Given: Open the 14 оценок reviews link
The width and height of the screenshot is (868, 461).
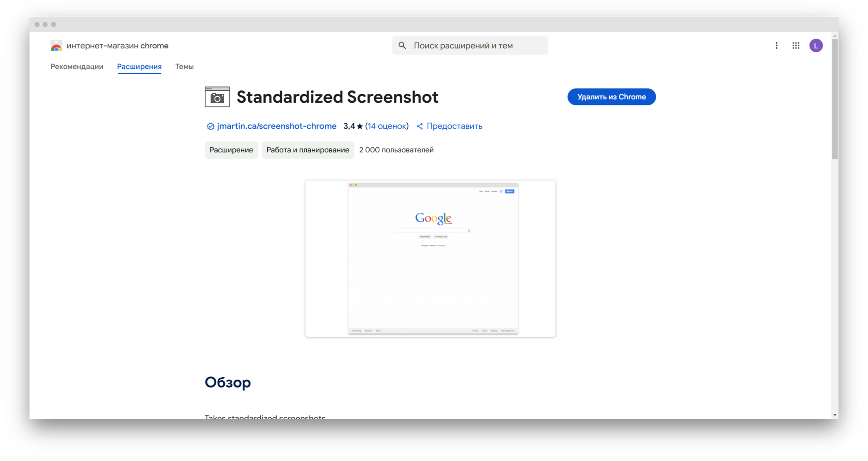Looking at the screenshot, I should [387, 126].
